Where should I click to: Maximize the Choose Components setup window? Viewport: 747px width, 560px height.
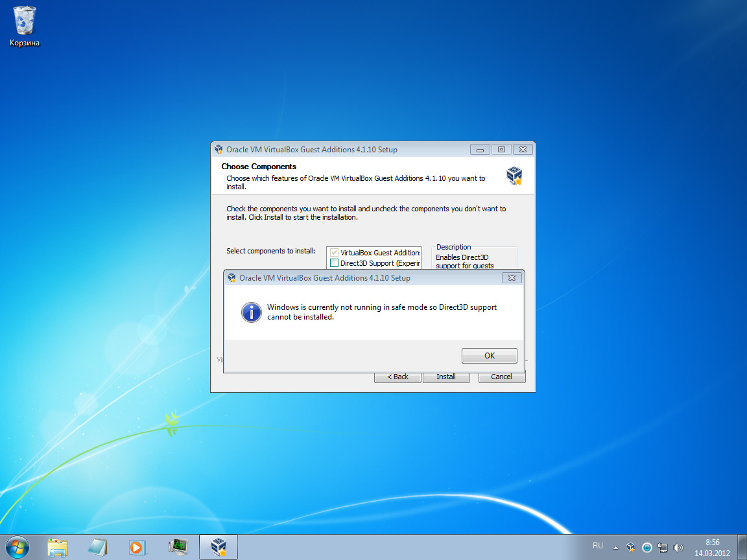(x=501, y=150)
